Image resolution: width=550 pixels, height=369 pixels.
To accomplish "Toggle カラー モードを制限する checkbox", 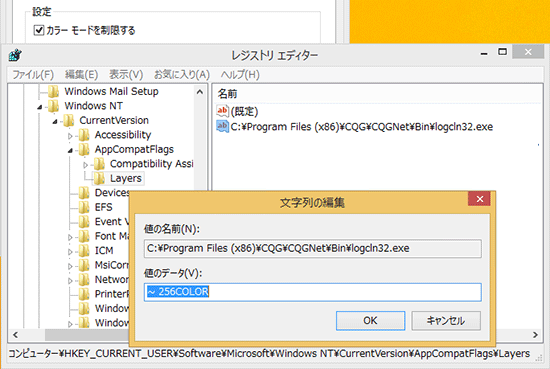I will click(39, 31).
